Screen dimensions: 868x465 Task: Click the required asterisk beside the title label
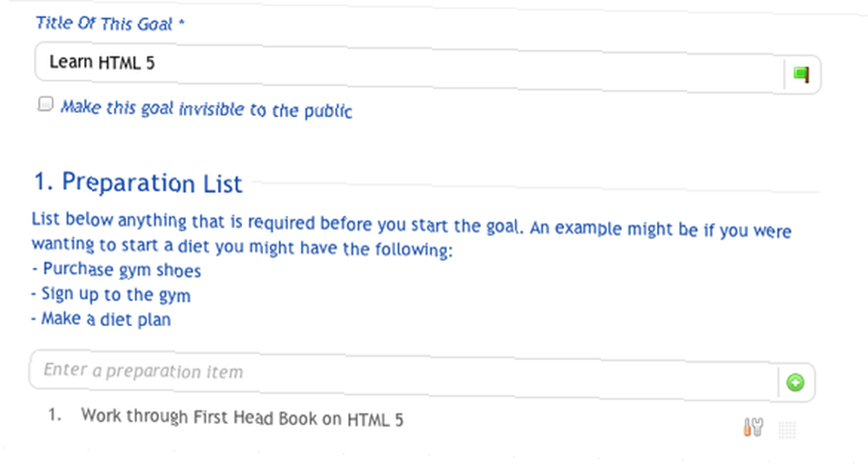(x=181, y=23)
